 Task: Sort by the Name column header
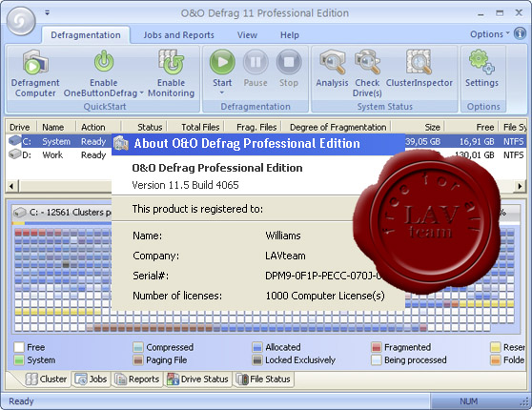point(56,127)
